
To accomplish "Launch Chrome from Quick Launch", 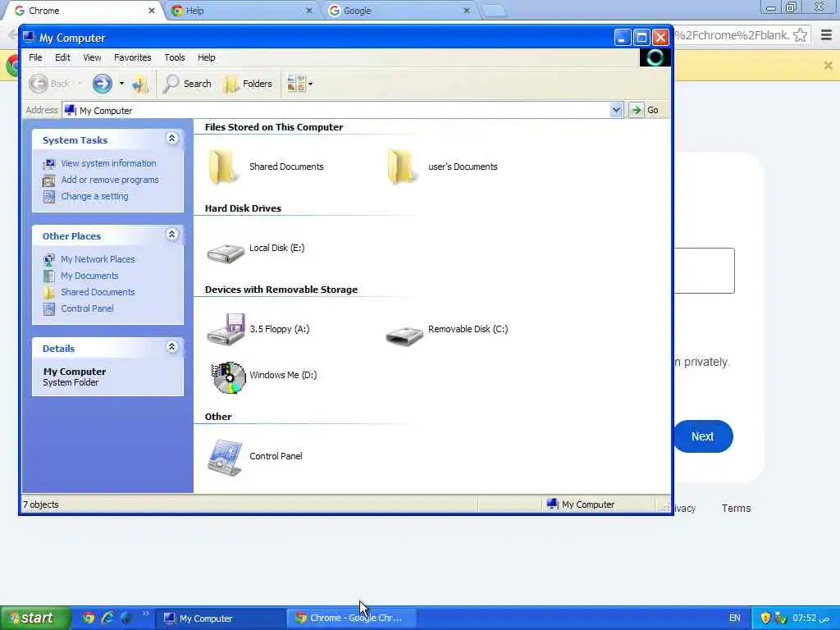I will (89, 618).
